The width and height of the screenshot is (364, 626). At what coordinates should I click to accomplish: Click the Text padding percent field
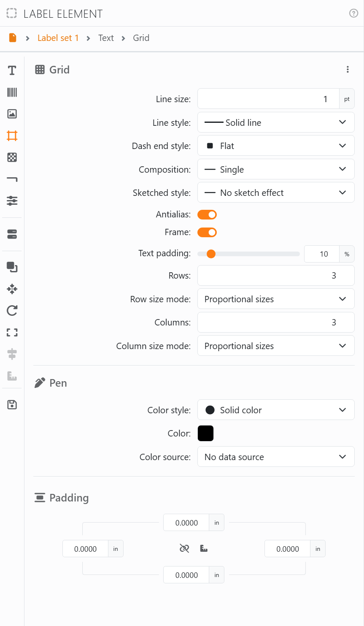322,254
